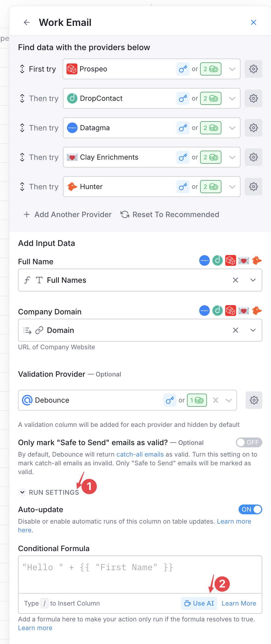The image size is (271, 644).
Task: Collapse the RUN SETTINGS section
Action: [x=23, y=492]
